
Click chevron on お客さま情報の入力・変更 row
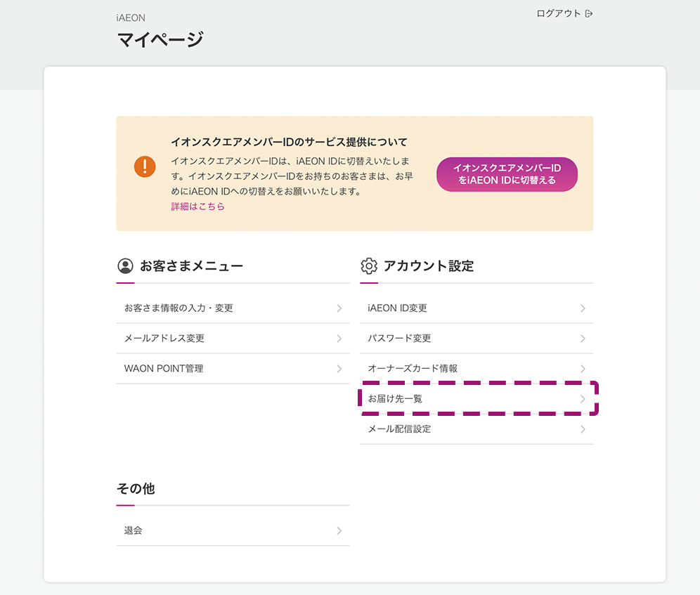click(339, 308)
